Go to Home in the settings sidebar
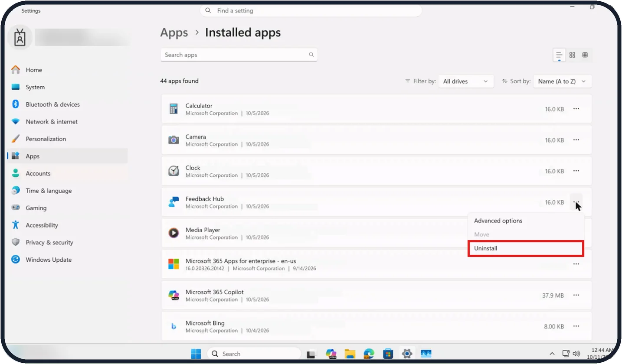The width and height of the screenshot is (622, 364). 68,70
